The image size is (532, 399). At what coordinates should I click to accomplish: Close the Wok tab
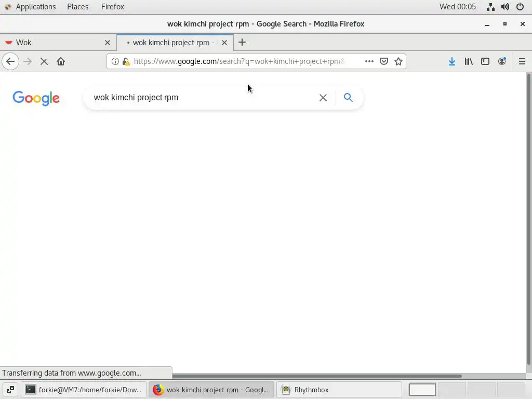[108, 43]
